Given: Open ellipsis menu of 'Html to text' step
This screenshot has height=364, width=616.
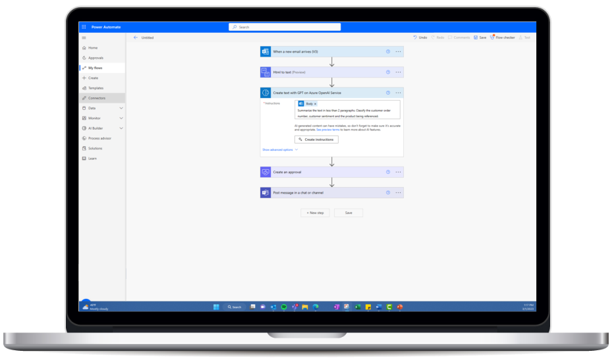Looking at the screenshot, I should 399,72.
